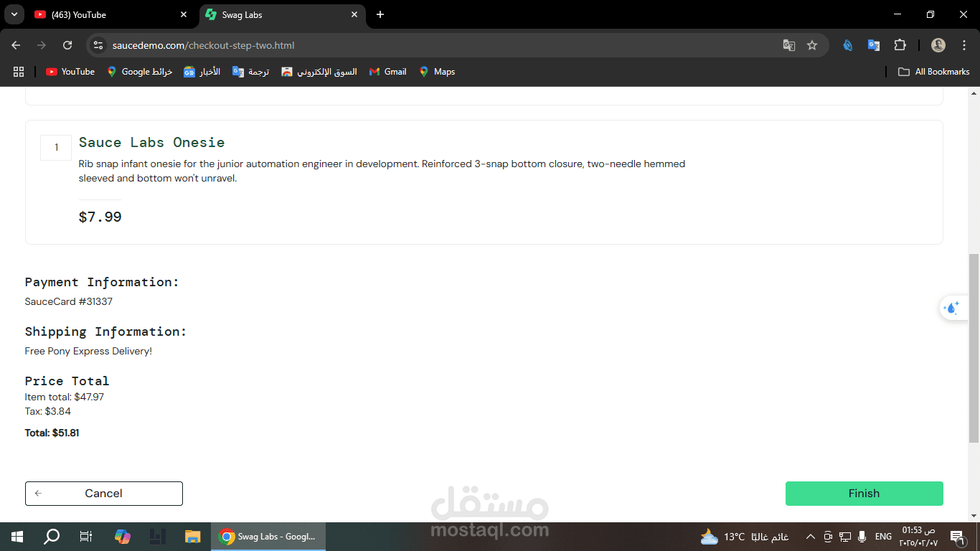Click the SauceCard #31337 payment text
980x551 pixels.
pyautogui.click(x=69, y=302)
